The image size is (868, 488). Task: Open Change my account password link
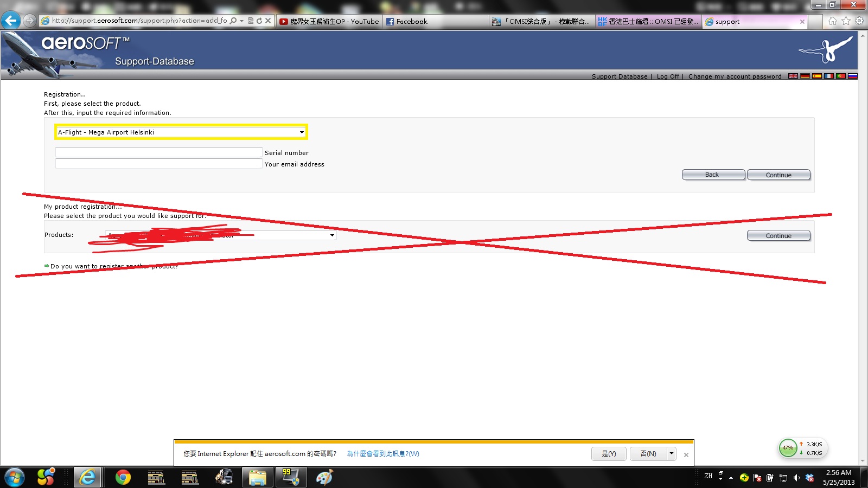pyautogui.click(x=735, y=76)
